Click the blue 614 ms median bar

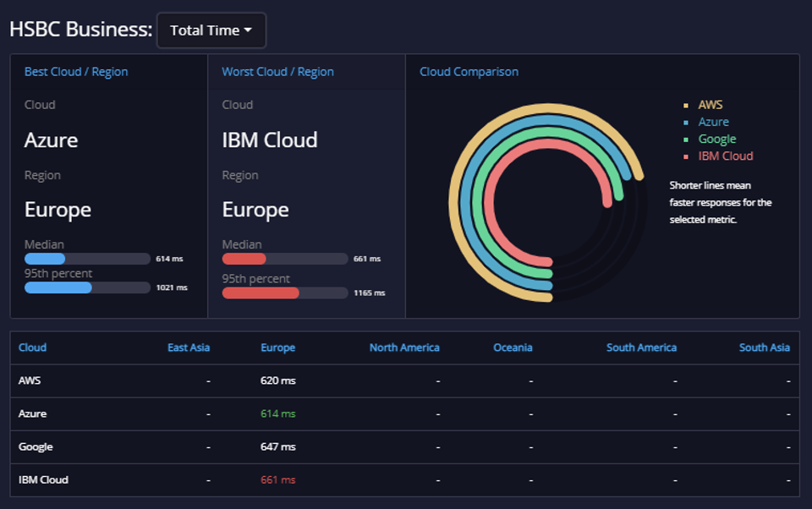(x=45, y=259)
